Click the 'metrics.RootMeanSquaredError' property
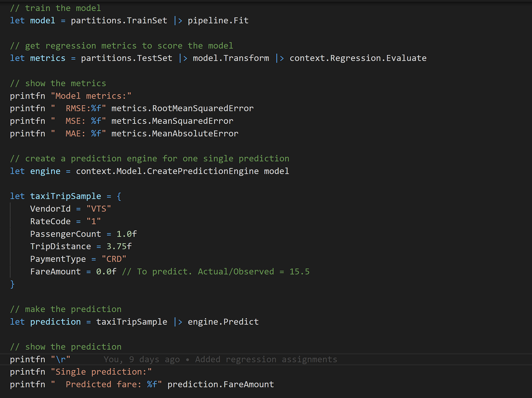The width and height of the screenshot is (532, 398). [182, 108]
